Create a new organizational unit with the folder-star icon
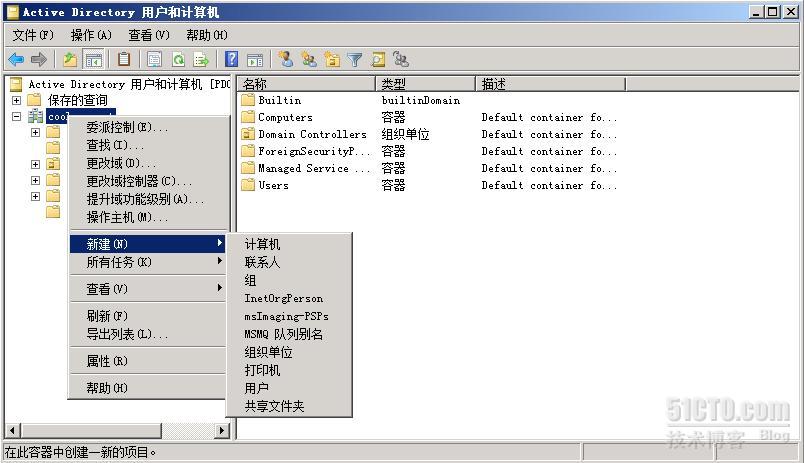804x463 pixels. tap(332, 59)
